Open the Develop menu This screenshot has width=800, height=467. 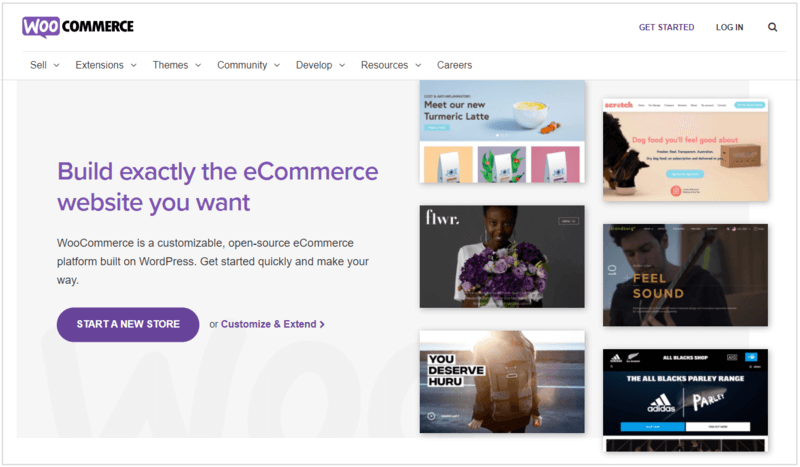tap(314, 65)
